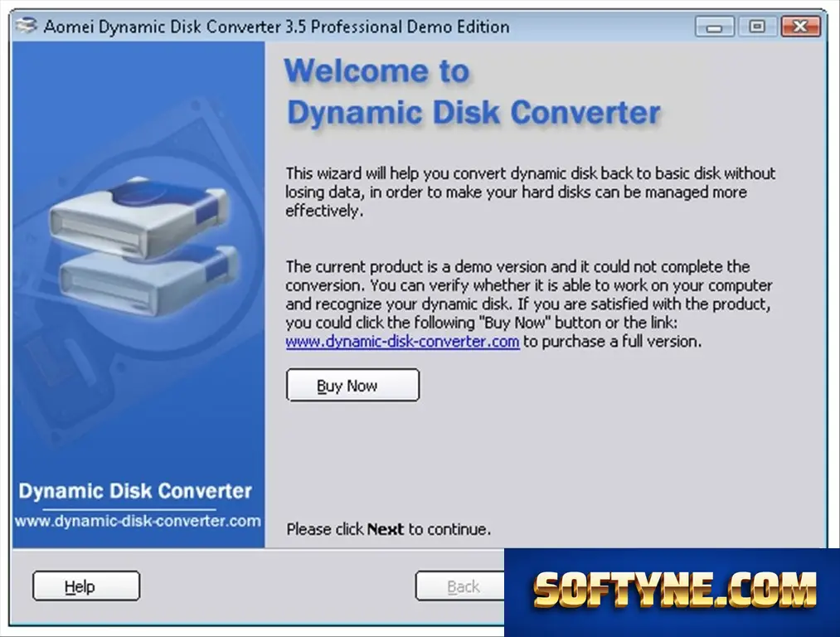The height and width of the screenshot is (637, 840).
Task: Click the window title bar text
Action: 276,27
